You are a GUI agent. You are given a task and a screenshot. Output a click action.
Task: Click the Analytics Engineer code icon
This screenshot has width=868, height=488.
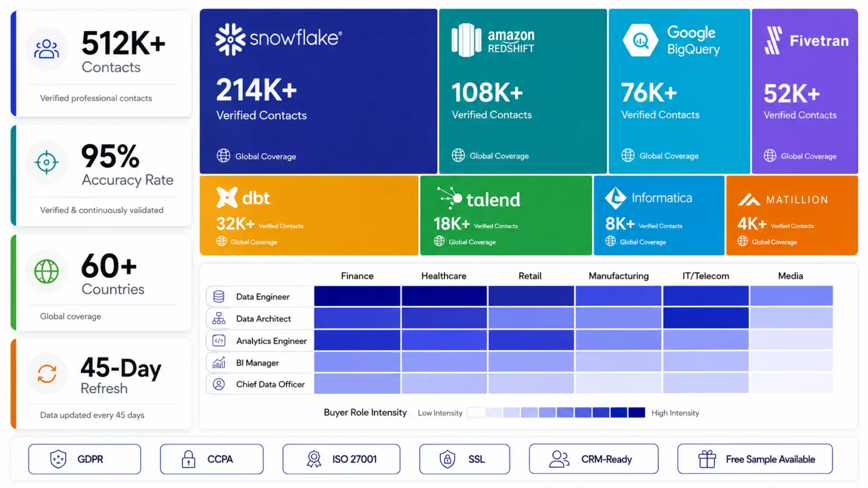pos(219,341)
